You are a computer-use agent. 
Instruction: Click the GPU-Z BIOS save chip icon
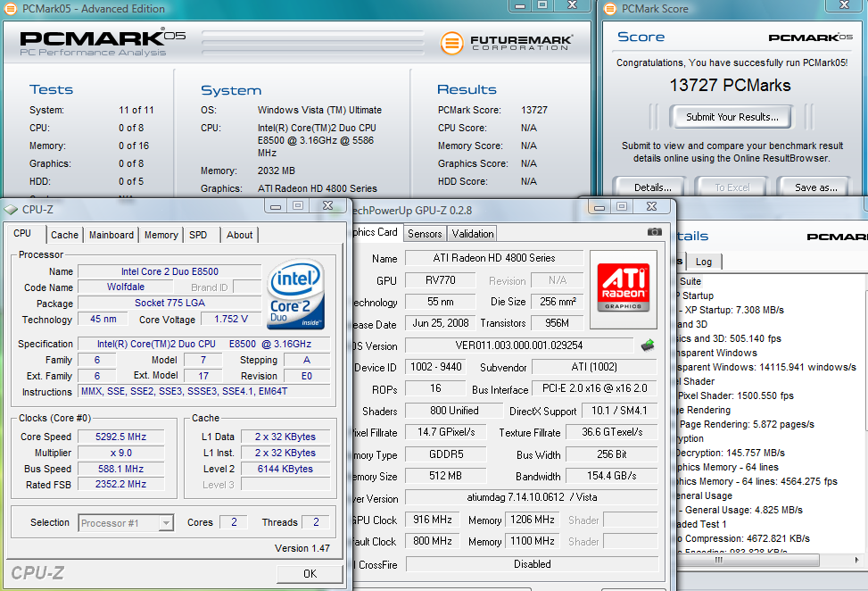pyautogui.click(x=648, y=345)
